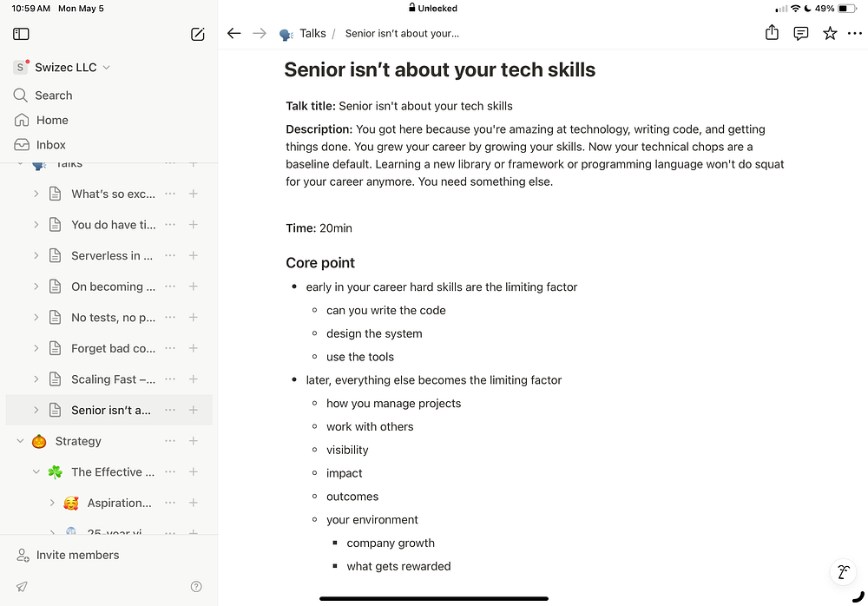Expand the 'What's so exc...' page
868x606 pixels.
tap(36, 194)
